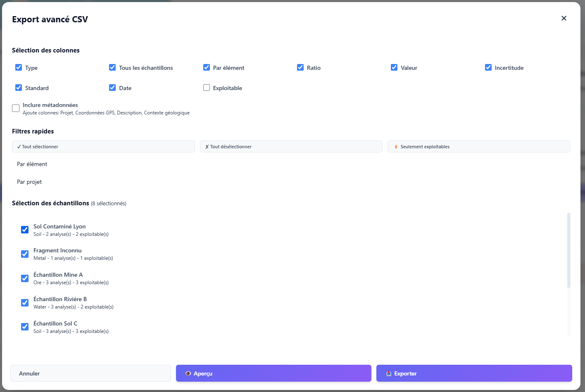Screen dimensions: 585x392
Task: Click the X icon on Tout désélectionner
Action: pos(207,146)
